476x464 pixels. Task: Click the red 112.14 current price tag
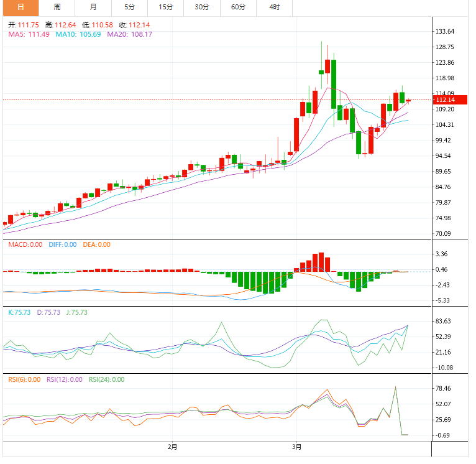point(444,100)
